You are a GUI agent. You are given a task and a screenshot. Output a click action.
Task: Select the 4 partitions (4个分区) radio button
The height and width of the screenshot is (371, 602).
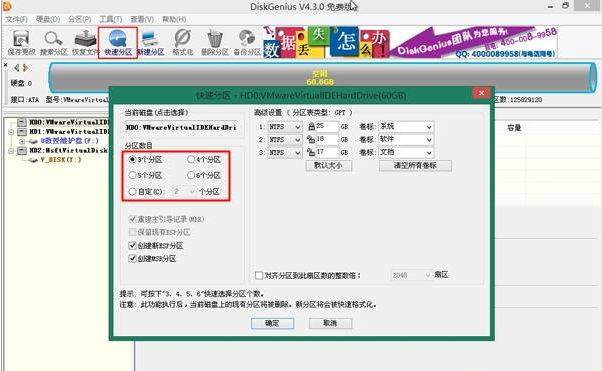click(191, 159)
